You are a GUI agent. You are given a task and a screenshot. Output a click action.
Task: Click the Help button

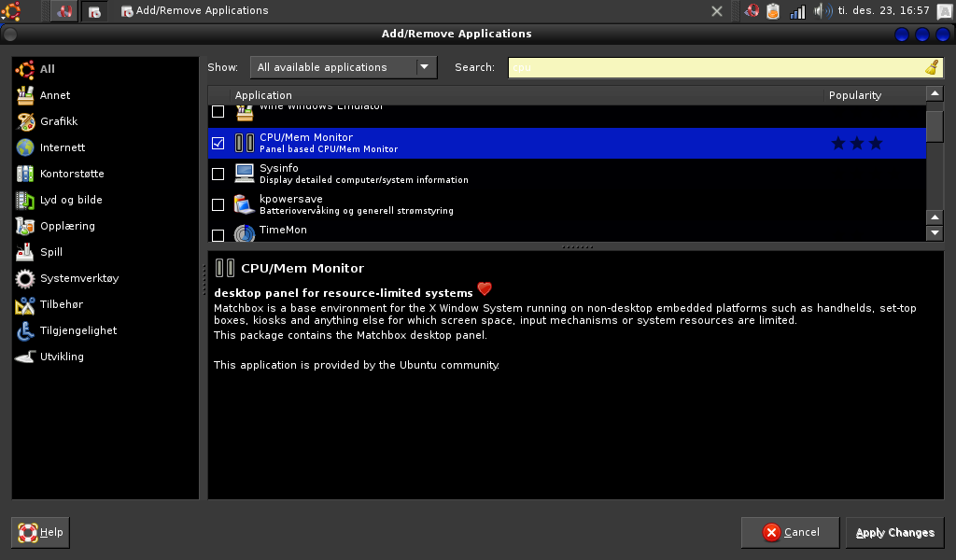click(x=40, y=532)
